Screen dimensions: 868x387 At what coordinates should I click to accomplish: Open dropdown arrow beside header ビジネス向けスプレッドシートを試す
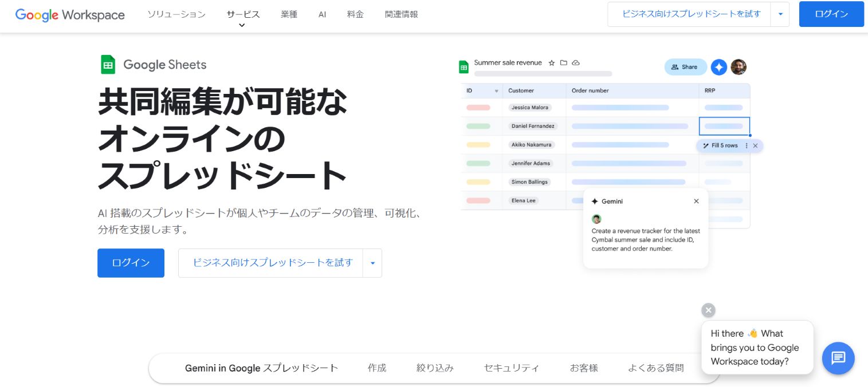pyautogui.click(x=780, y=14)
